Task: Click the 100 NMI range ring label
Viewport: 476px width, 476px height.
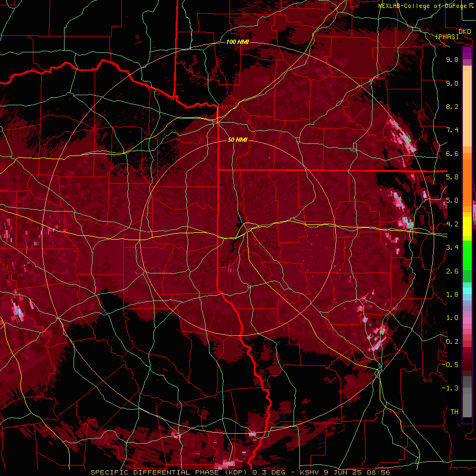Action: coord(237,42)
